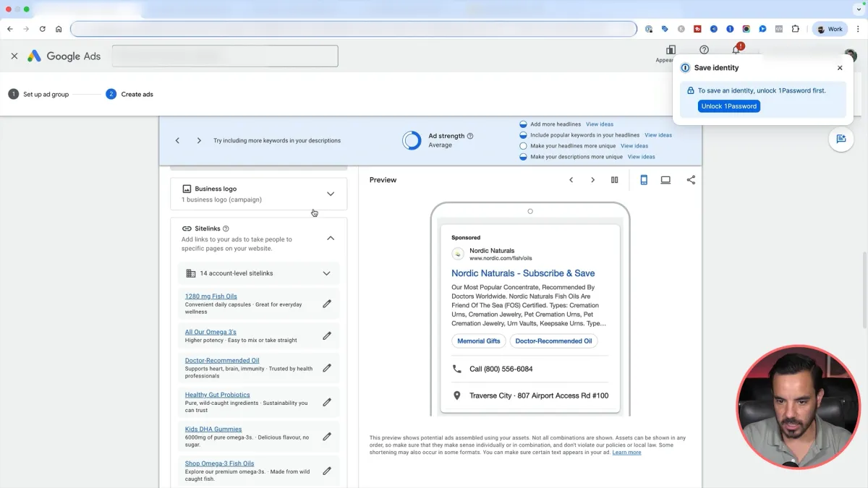
Task: Edit the Healthy Gut Probiotics sitelink
Action: [327, 402]
